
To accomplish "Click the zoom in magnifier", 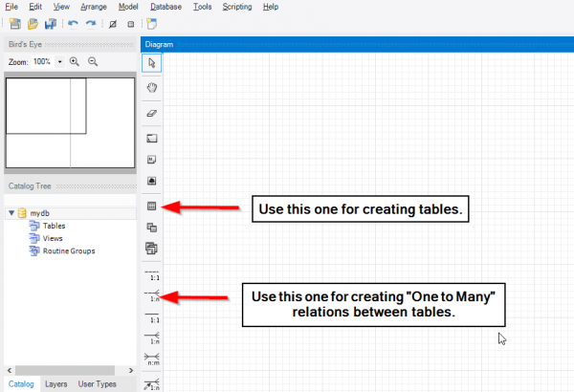I will pyautogui.click(x=74, y=61).
